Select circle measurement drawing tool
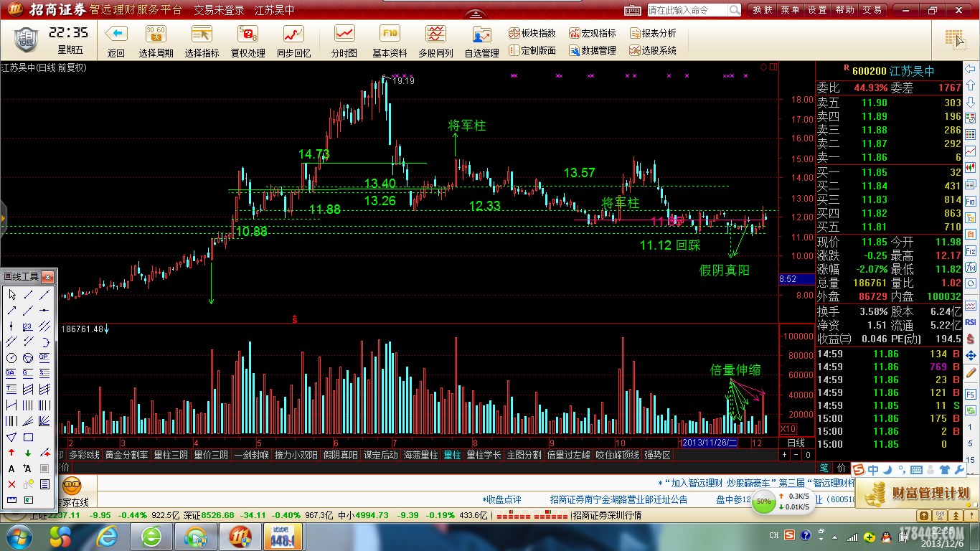980x551 pixels. coord(11,357)
